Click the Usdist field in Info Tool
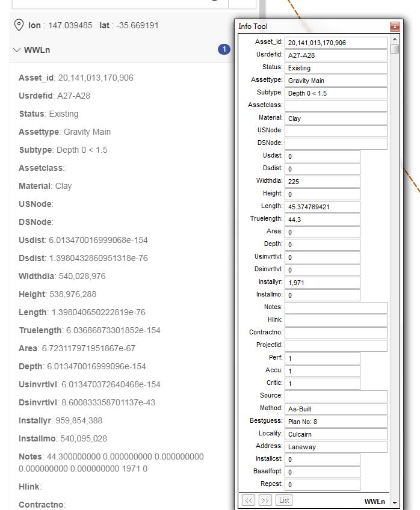Image resolution: width=420 pixels, height=510 pixels. pos(323,156)
